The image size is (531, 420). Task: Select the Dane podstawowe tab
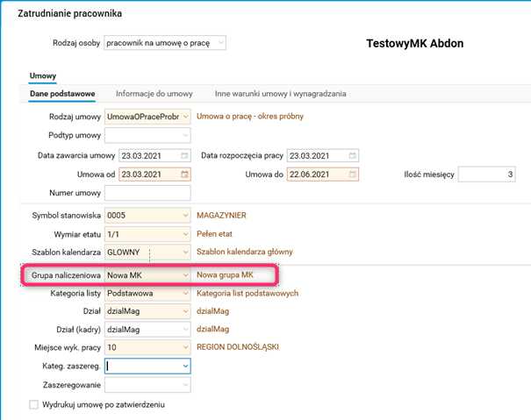tap(61, 93)
